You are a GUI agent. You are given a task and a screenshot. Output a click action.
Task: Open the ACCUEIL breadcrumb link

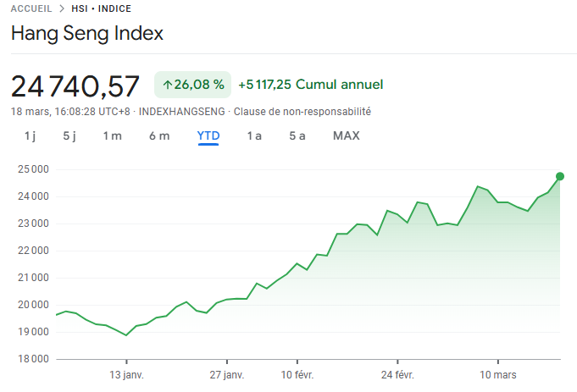pos(31,8)
